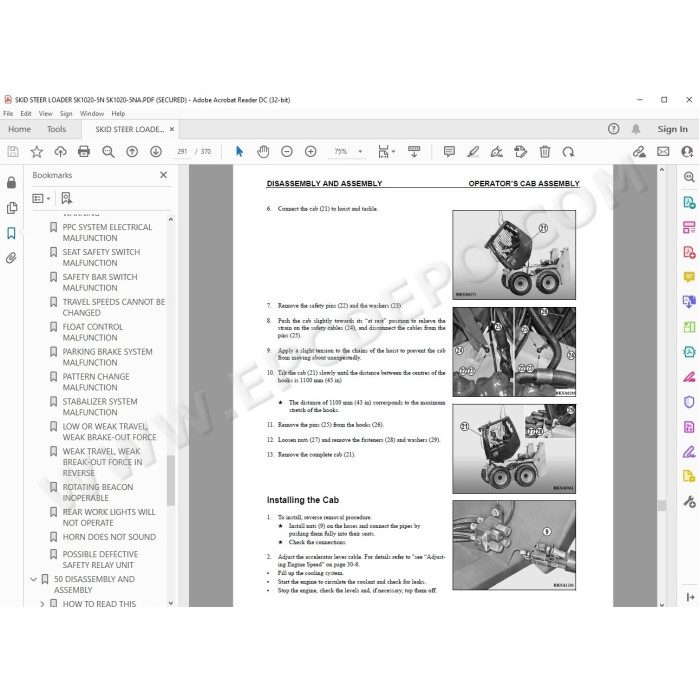Open More Tools wrench icon
Image resolution: width=700 pixels, height=700 pixels.
click(689, 502)
